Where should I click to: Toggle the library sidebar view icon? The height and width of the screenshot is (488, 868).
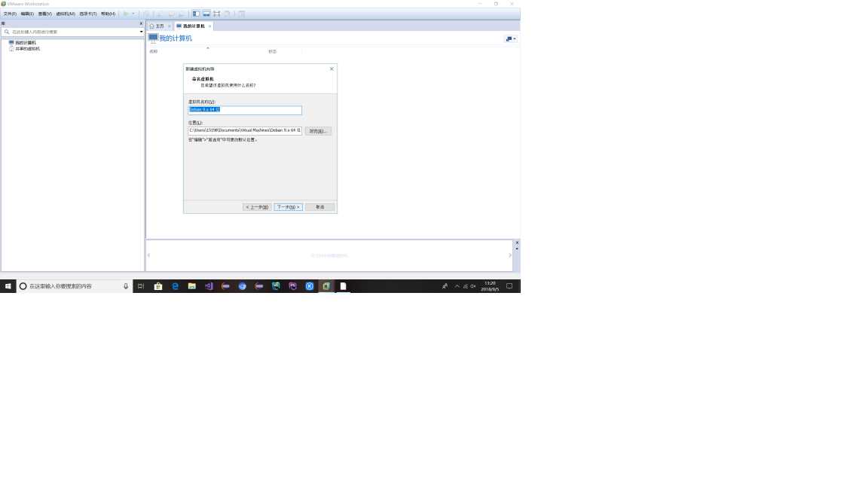(x=195, y=14)
